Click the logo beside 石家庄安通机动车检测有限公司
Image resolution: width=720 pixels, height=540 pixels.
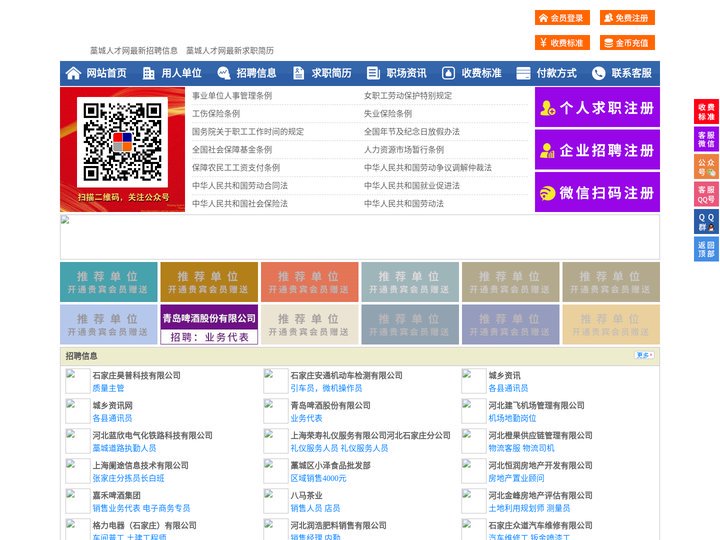276,381
